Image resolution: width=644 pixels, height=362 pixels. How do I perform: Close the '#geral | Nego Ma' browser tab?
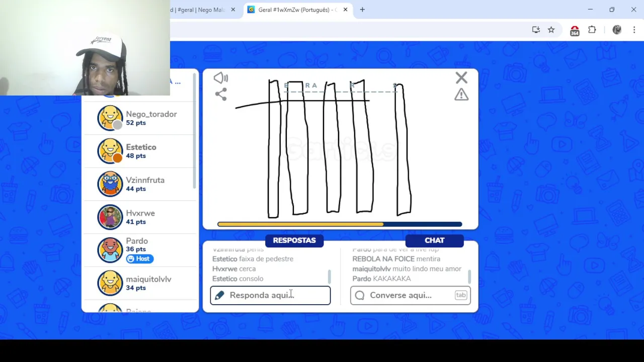pyautogui.click(x=233, y=10)
